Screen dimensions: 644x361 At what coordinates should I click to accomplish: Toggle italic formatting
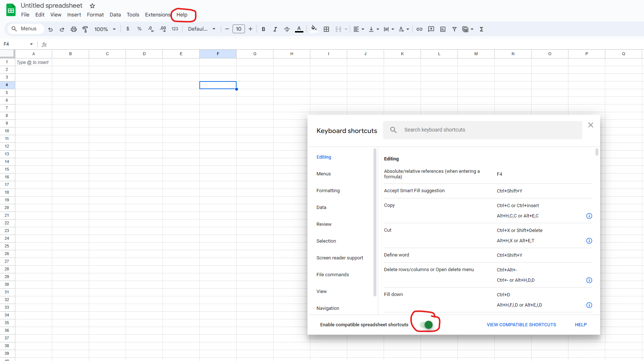275,29
